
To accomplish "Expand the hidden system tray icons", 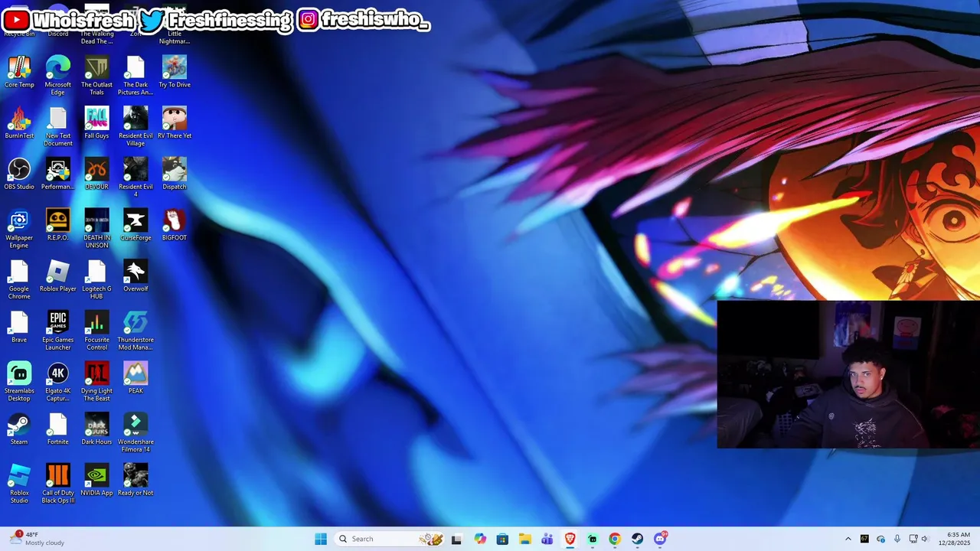I will point(848,539).
